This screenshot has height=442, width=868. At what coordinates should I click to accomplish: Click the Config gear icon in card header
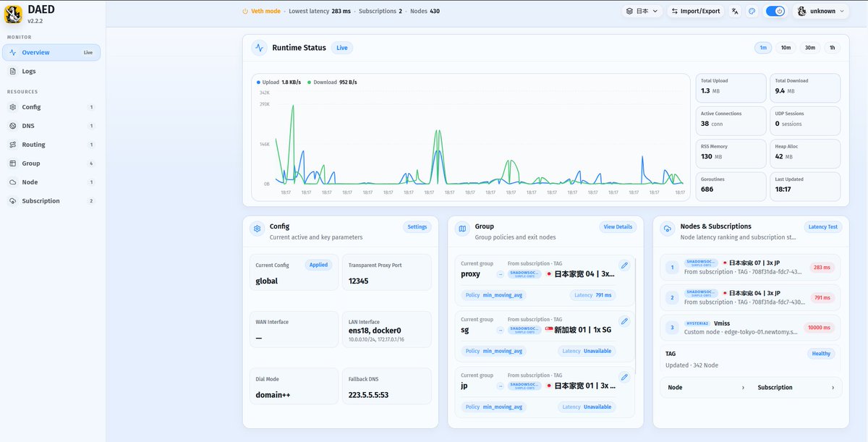click(257, 229)
